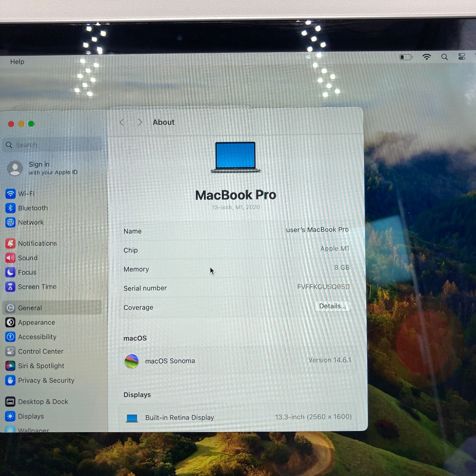Open Wi-Fi settings in sidebar
The image size is (476, 476).
26,194
